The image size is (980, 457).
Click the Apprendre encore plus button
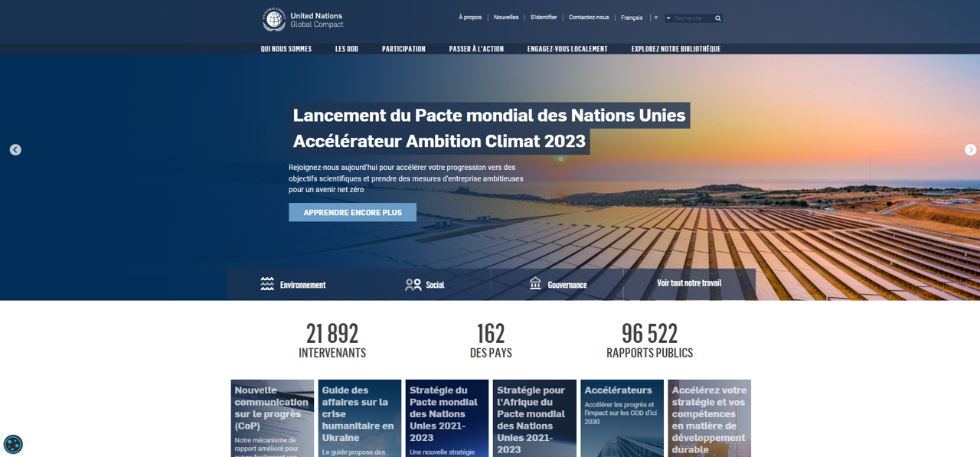352,212
